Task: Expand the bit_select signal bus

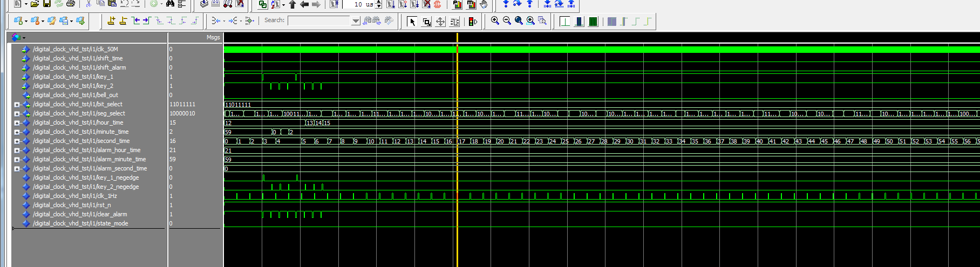Action: pyautogui.click(x=17, y=105)
